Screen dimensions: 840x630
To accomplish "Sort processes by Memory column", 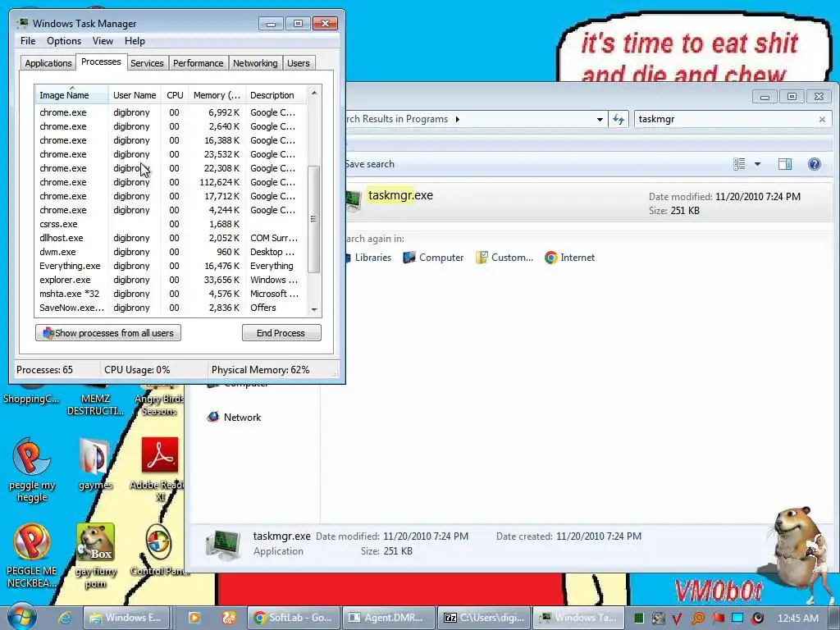I will point(217,95).
